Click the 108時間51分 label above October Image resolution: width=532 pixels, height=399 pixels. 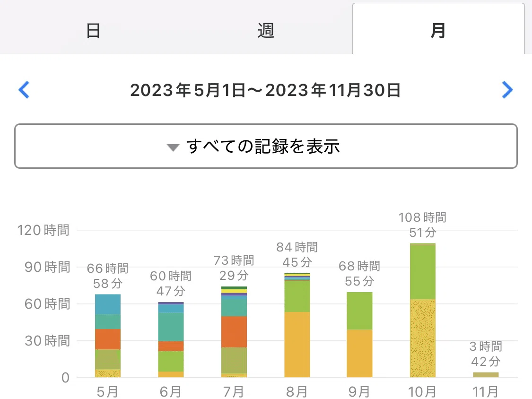(x=422, y=225)
